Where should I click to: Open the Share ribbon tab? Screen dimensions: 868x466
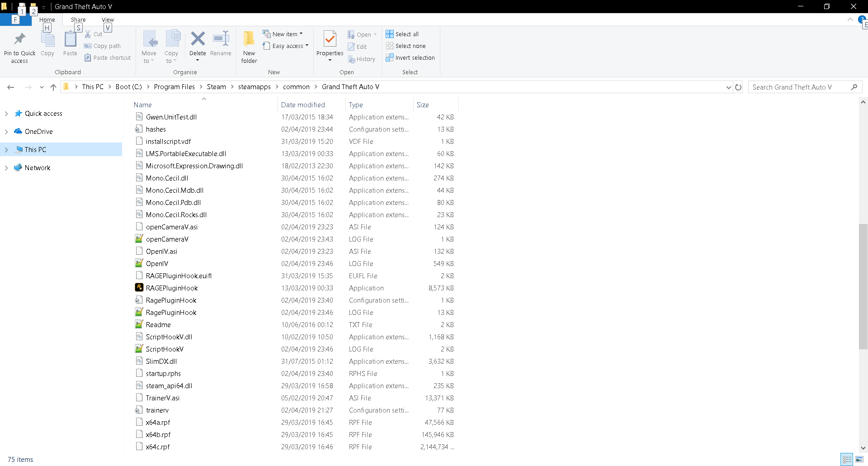click(x=78, y=20)
